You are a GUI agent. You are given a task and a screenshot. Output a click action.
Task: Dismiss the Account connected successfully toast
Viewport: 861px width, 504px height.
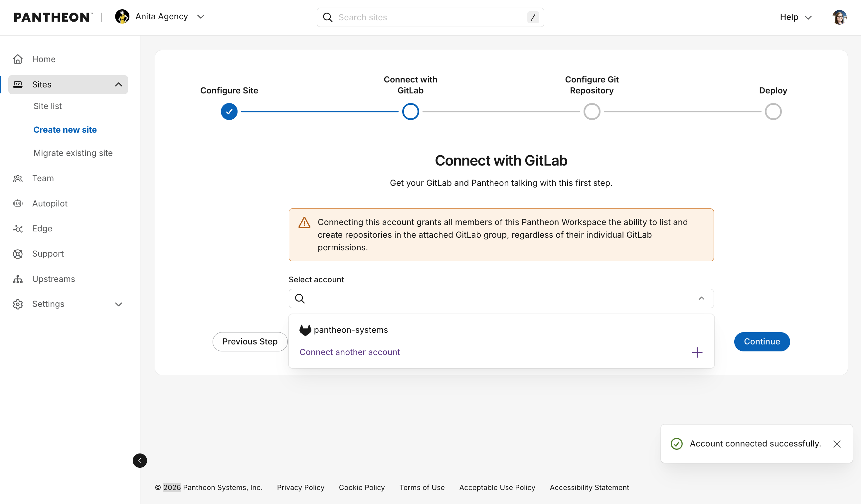click(x=837, y=444)
